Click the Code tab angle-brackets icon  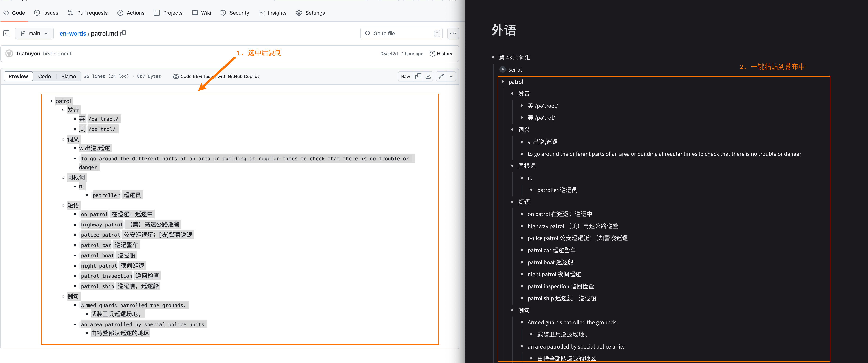coord(6,13)
